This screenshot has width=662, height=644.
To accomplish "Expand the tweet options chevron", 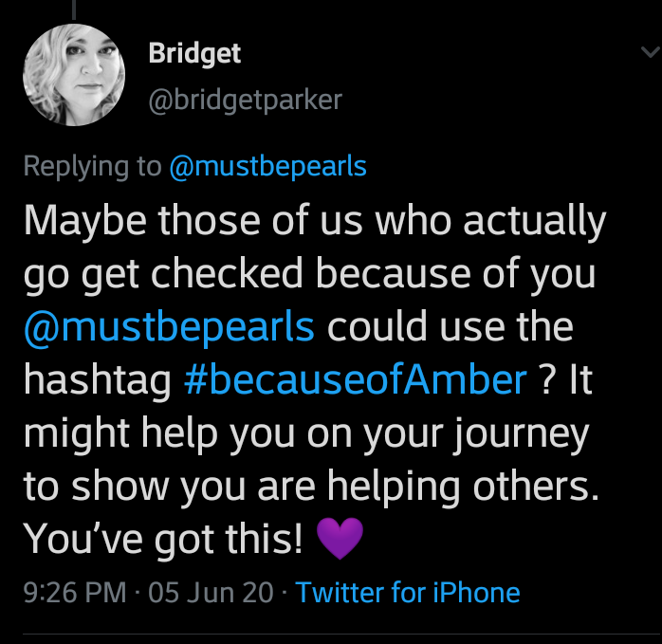I will 651,52.
